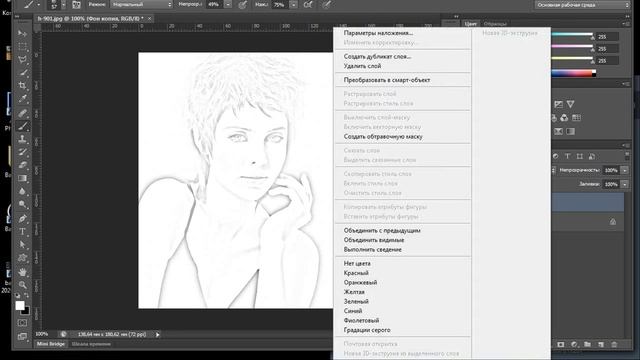Select the Zoom tool
Screen dimensions: 640x360
click(22, 284)
